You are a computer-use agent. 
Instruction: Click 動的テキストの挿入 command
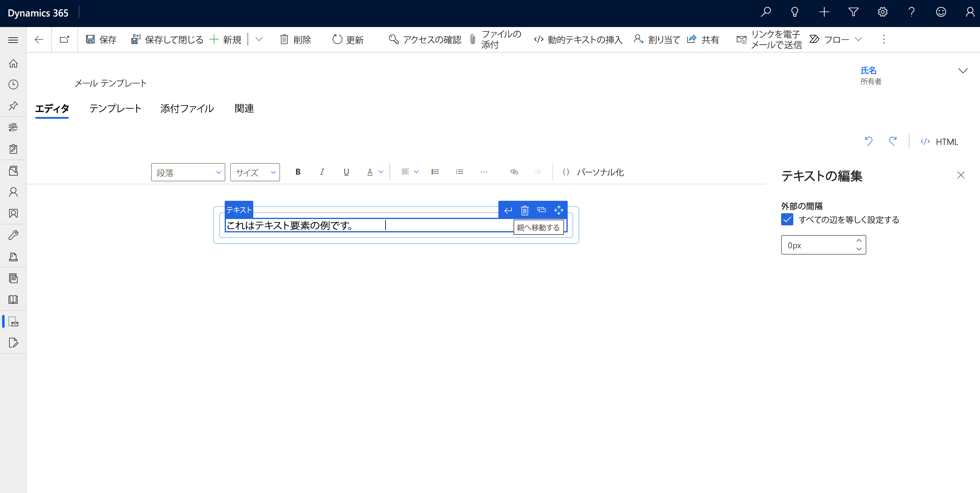point(578,39)
